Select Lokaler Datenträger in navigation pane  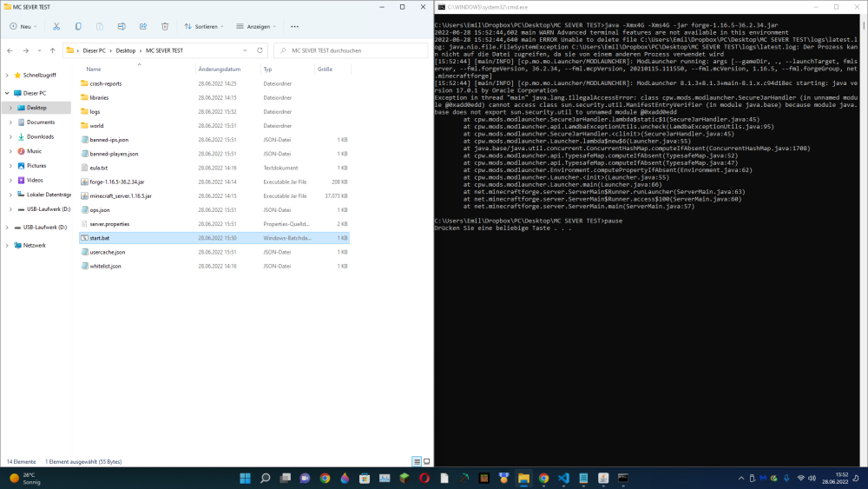click(49, 195)
